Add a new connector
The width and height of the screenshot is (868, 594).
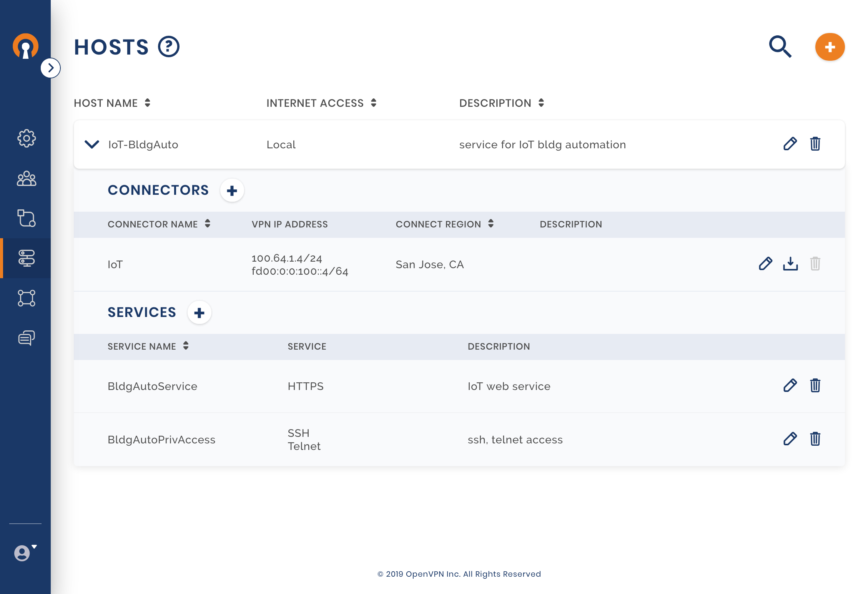232,191
